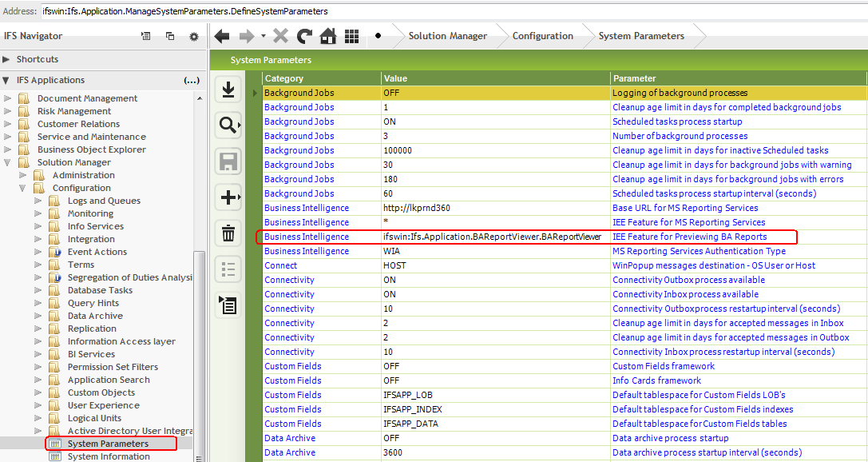Open the navigator settings gear icon
This screenshot has height=462, width=868.
(x=193, y=36)
